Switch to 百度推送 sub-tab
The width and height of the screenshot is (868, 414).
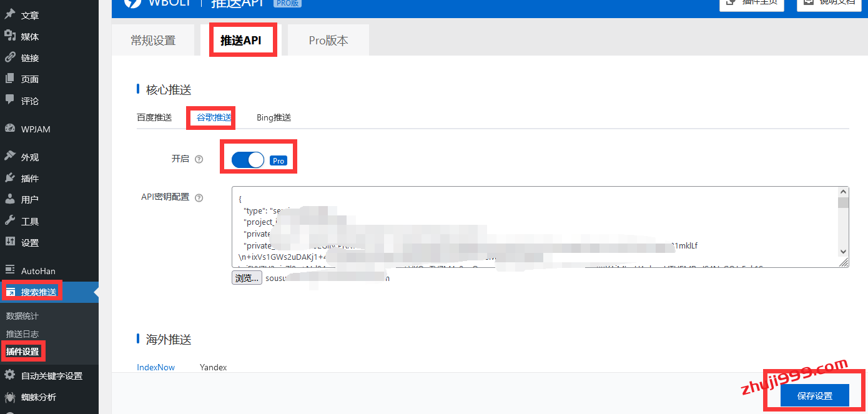pyautogui.click(x=154, y=117)
